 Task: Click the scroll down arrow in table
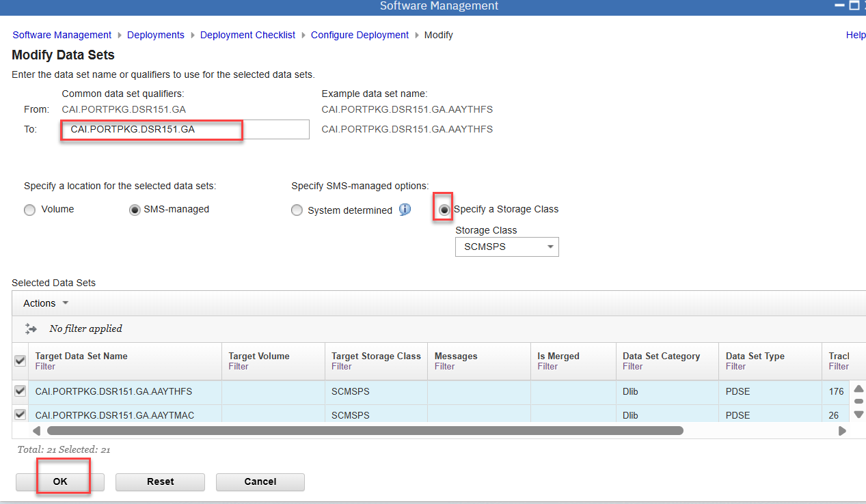858,414
